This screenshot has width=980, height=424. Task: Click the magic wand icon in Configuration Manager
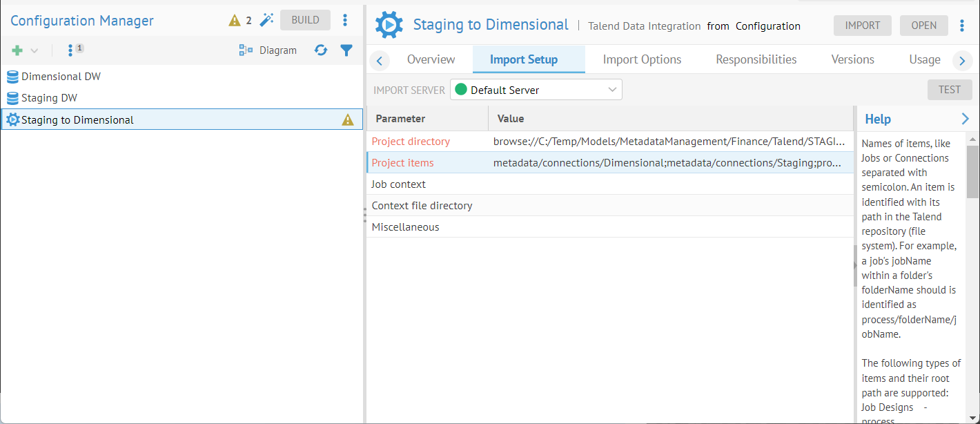[266, 20]
